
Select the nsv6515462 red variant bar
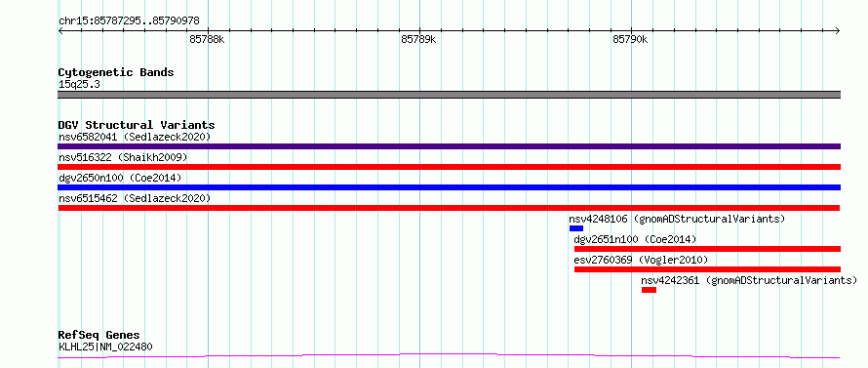pos(449,208)
